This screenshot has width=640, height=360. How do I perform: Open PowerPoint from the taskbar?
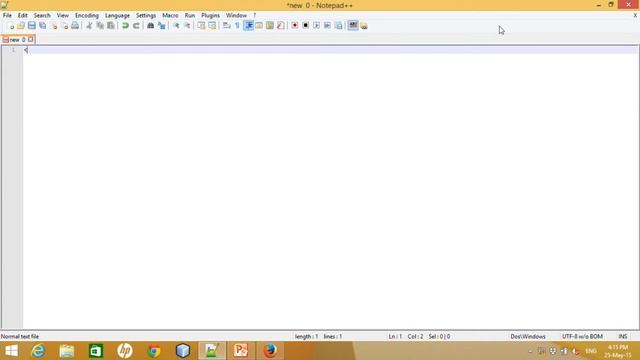[240, 351]
